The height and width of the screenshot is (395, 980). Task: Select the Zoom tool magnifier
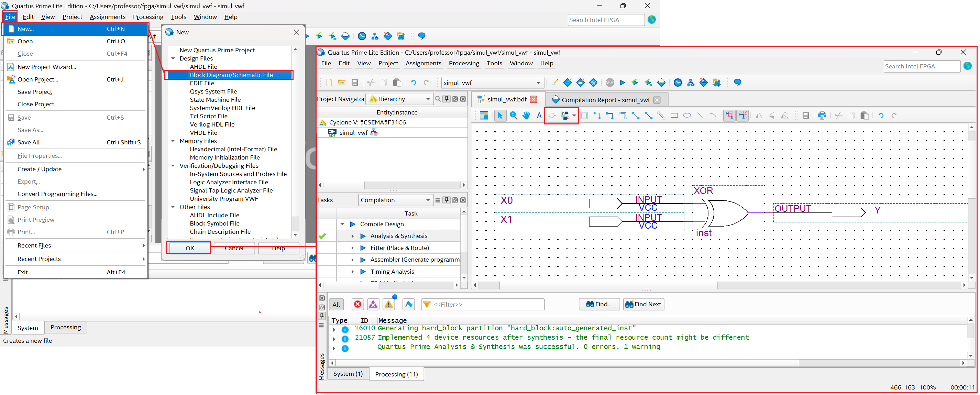tap(513, 116)
